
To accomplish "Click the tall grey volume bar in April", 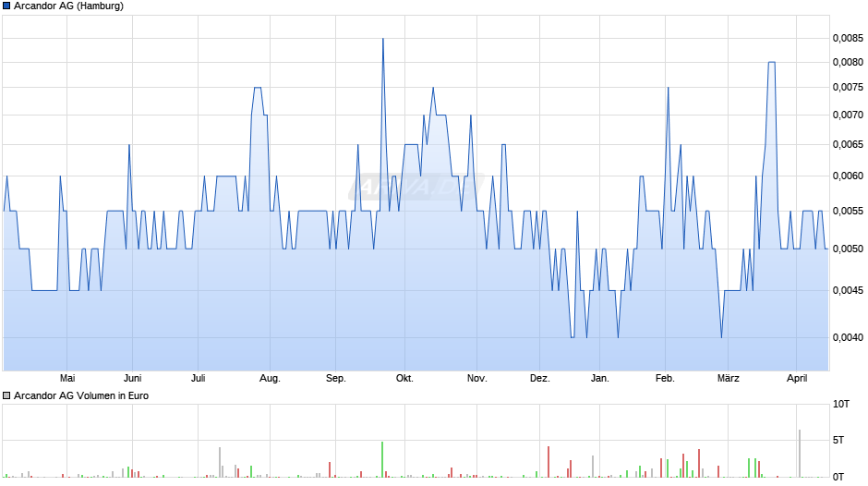I will 800,454.
